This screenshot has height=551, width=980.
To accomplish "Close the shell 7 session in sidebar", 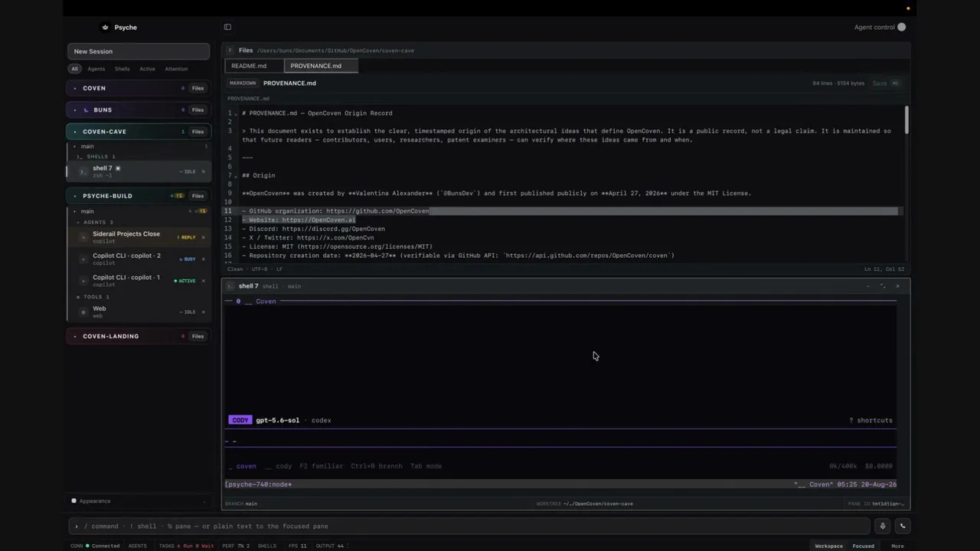I will (x=204, y=171).
